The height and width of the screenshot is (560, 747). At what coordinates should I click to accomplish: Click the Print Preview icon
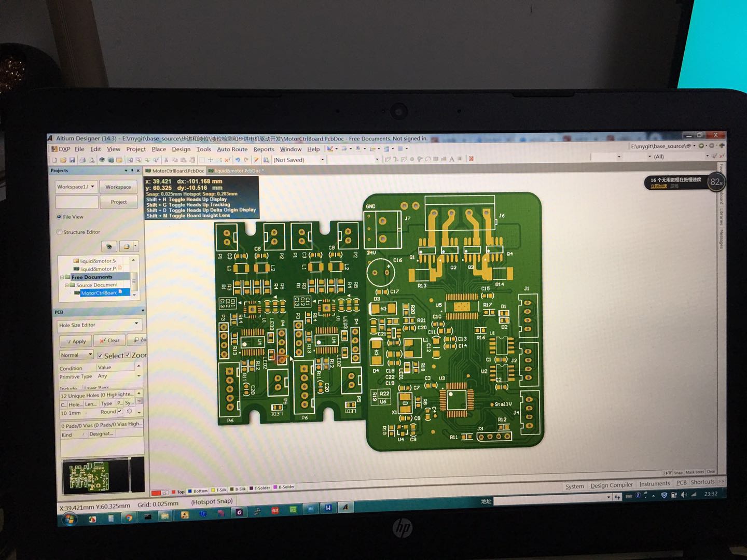91,160
